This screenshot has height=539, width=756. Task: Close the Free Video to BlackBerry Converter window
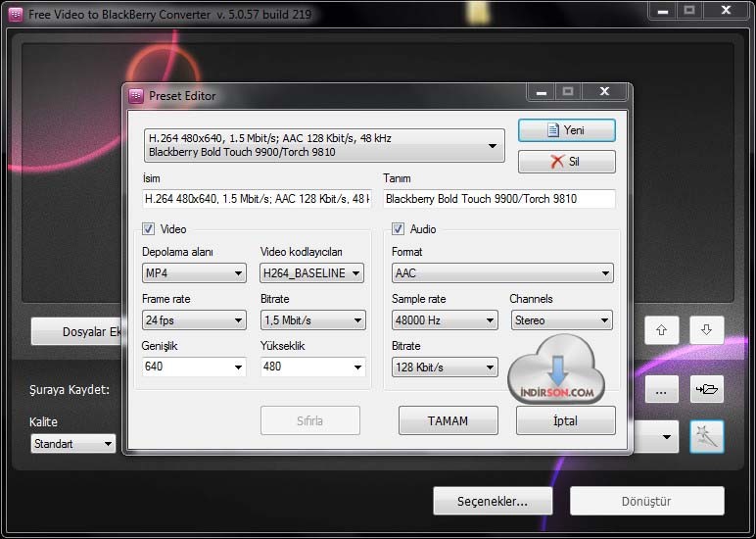coord(726,10)
